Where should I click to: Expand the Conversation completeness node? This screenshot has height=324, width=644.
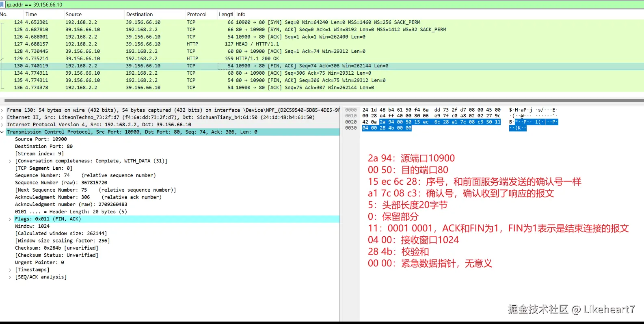10,161
